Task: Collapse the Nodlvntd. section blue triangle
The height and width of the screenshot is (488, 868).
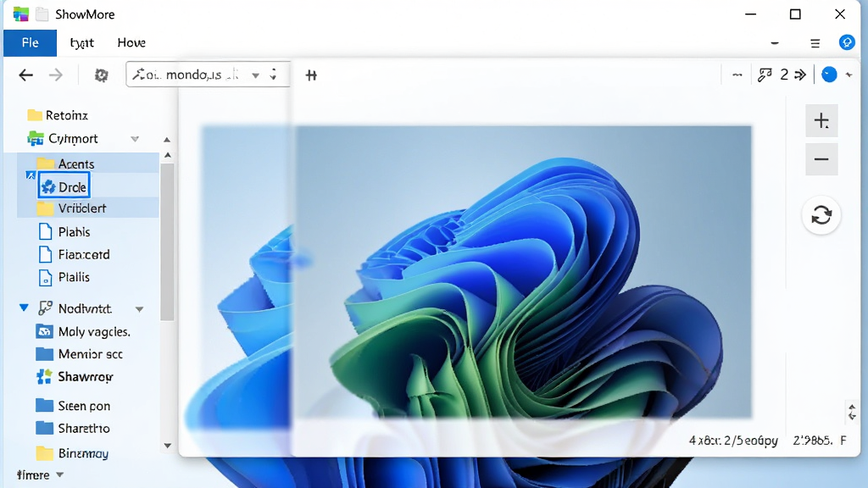Action: click(24, 308)
